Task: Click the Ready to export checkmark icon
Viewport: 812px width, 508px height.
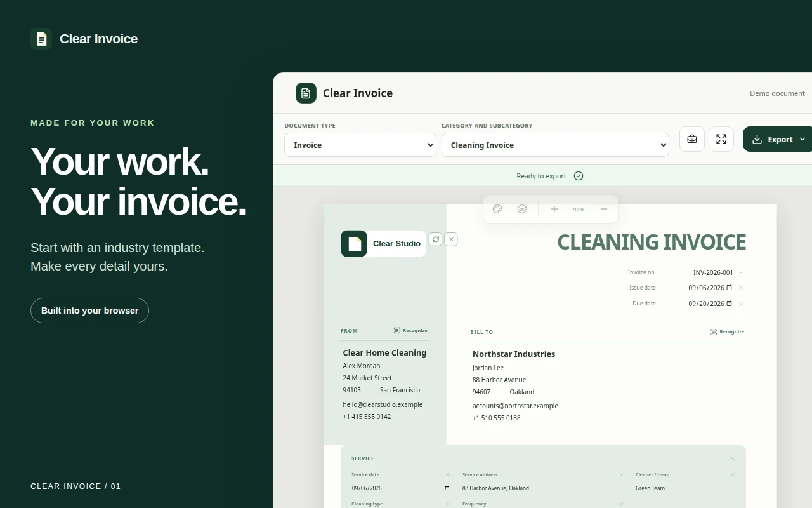Action: 579,176
